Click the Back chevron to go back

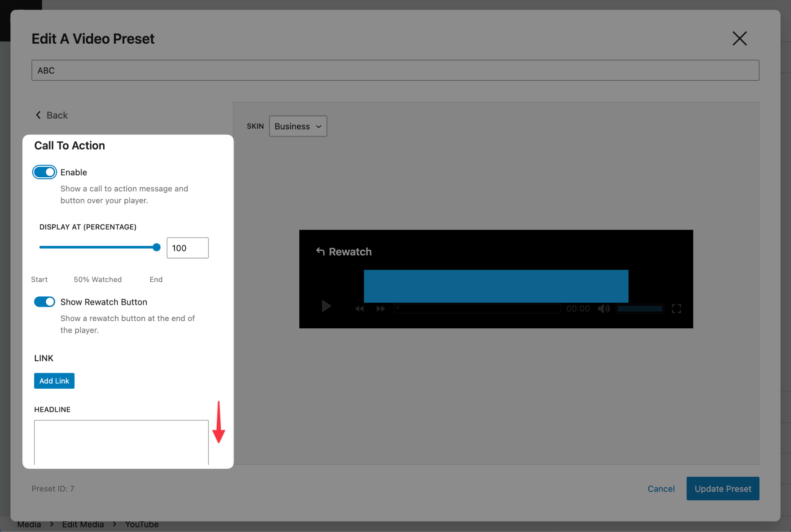[x=38, y=115]
